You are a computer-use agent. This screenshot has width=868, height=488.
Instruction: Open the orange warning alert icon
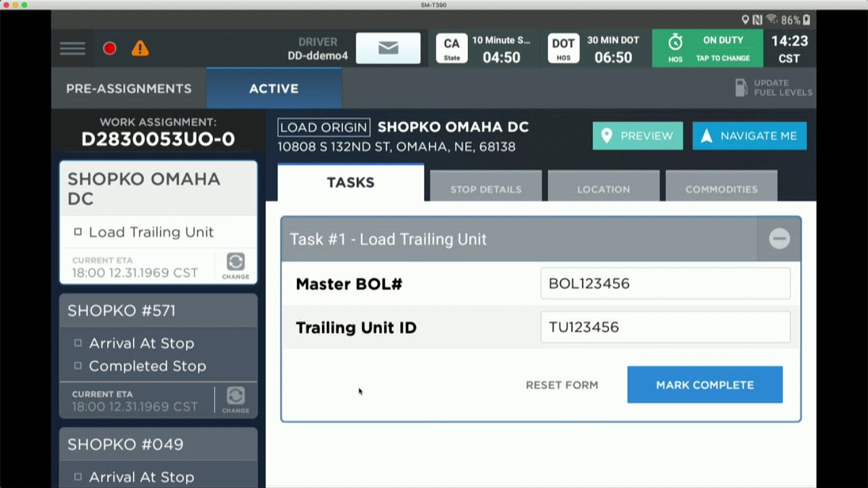pos(140,48)
